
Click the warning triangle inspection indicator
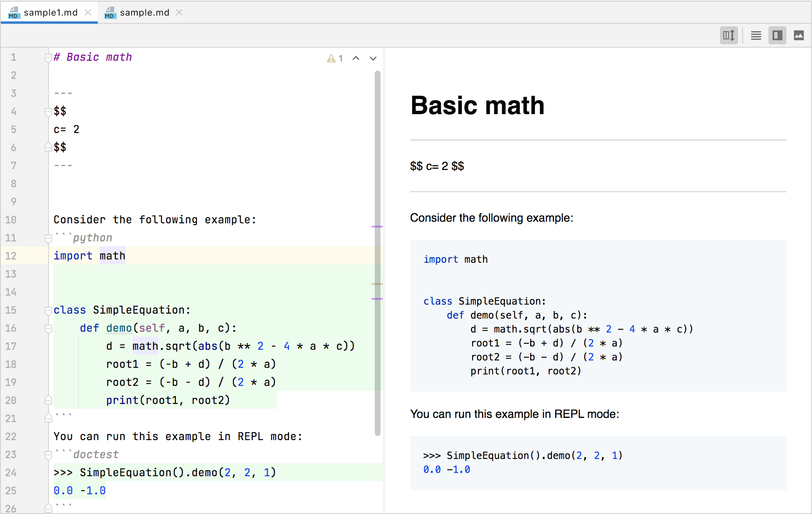[x=331, y=59]
